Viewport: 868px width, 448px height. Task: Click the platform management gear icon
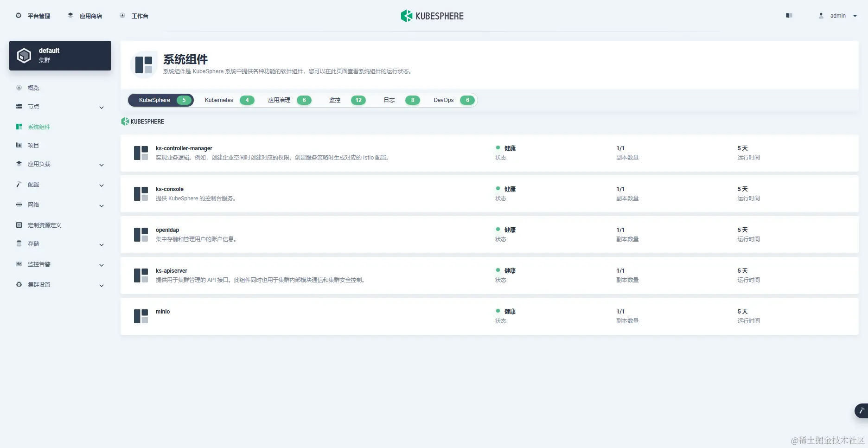pos(19,15)
